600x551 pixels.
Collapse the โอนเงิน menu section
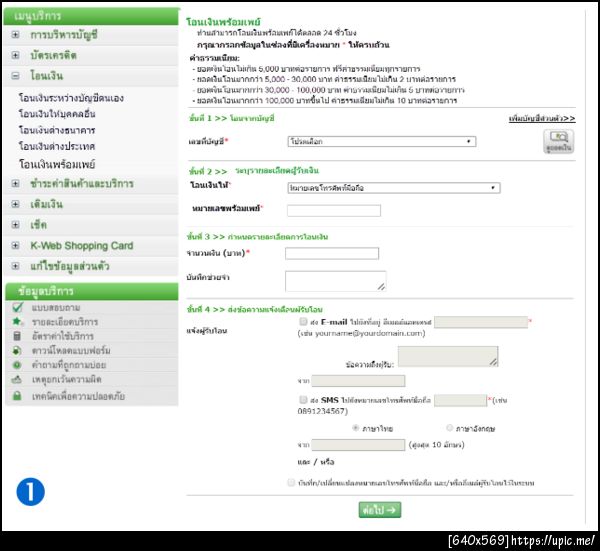[15, 76]
